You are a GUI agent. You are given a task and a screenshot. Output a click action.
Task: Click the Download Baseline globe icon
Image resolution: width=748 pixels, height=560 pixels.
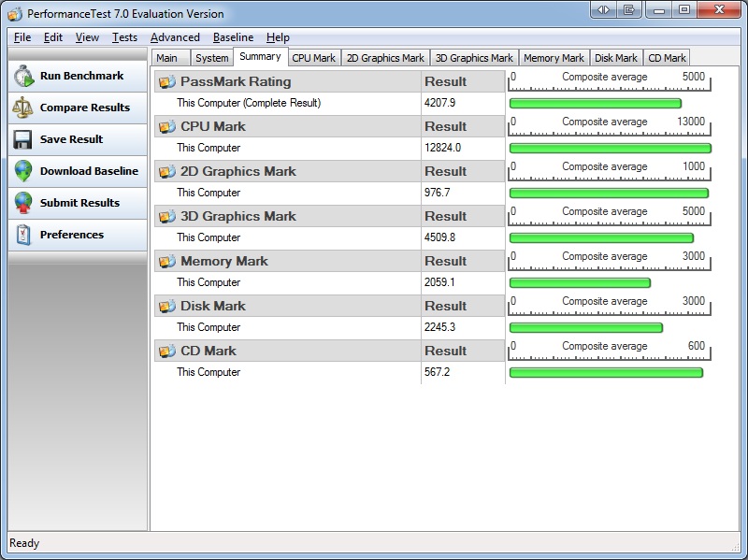tap(24, 172)
